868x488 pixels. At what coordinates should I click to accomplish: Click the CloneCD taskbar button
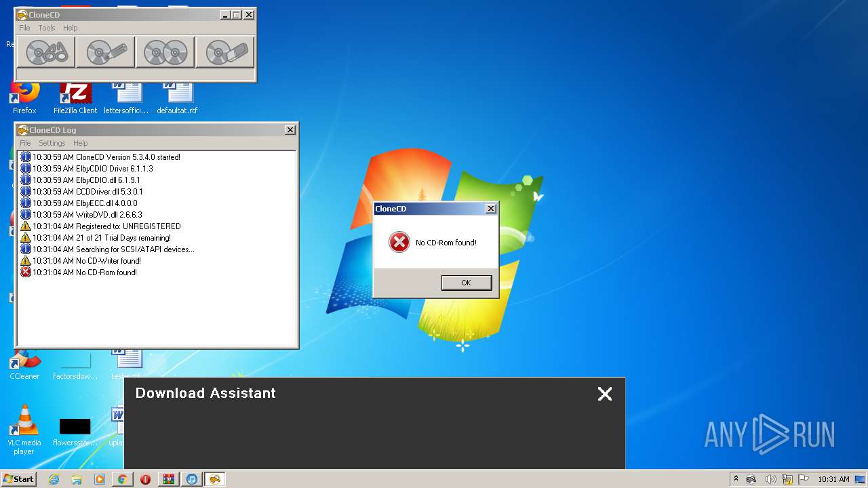[214, 479]
